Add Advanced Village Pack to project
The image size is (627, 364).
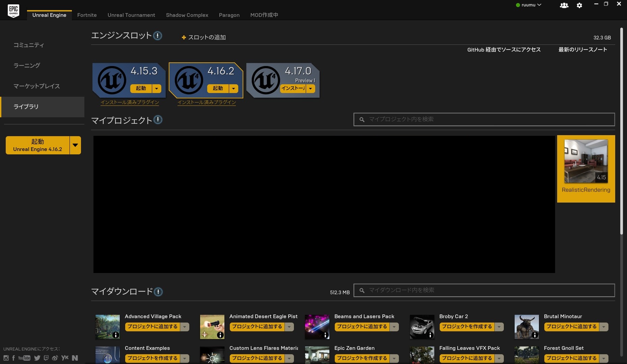point(153,327)
